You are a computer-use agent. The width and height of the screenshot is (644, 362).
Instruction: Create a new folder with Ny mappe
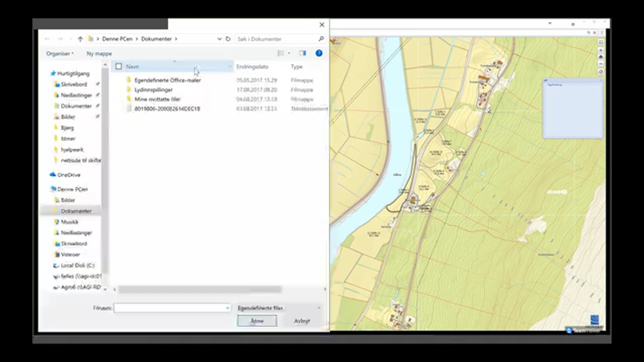[x=99, y=54]
